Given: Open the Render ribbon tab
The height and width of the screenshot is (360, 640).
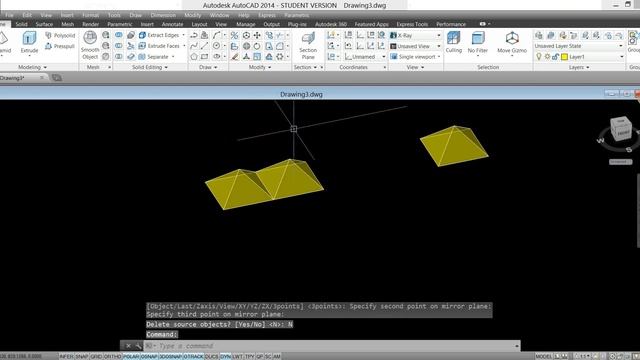Looking at the screenshot, I should coord(90,24).
